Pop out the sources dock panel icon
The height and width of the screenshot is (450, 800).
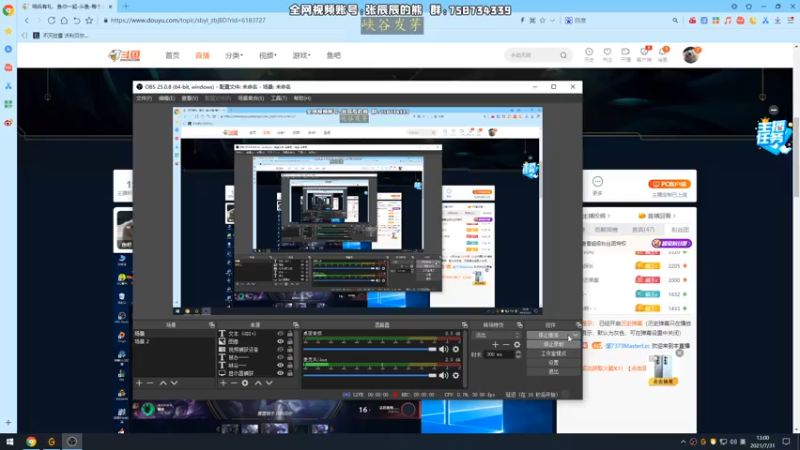tap(295, 324)
